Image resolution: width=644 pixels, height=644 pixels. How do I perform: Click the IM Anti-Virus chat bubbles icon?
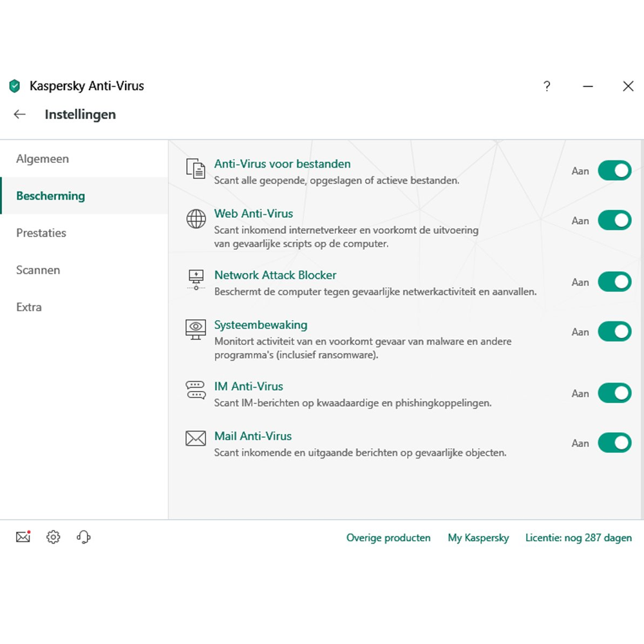pyautogui.click(x=196, y=390)
